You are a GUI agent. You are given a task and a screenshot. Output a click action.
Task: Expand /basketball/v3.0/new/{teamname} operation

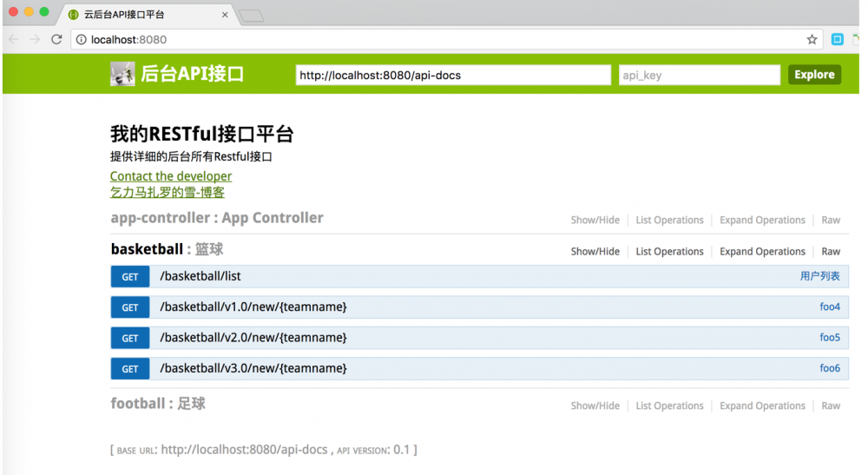coord(253,368)
